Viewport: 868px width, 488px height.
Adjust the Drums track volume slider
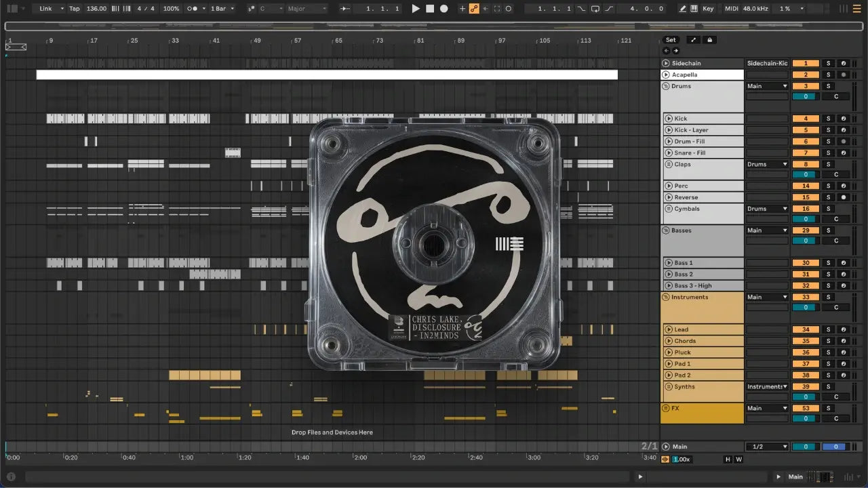806,96
